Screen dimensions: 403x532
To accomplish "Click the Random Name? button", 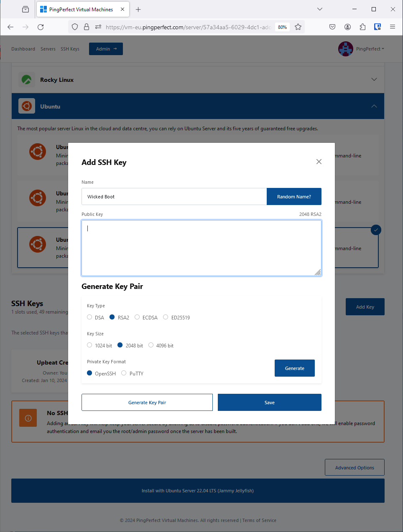I will [294, 197].
